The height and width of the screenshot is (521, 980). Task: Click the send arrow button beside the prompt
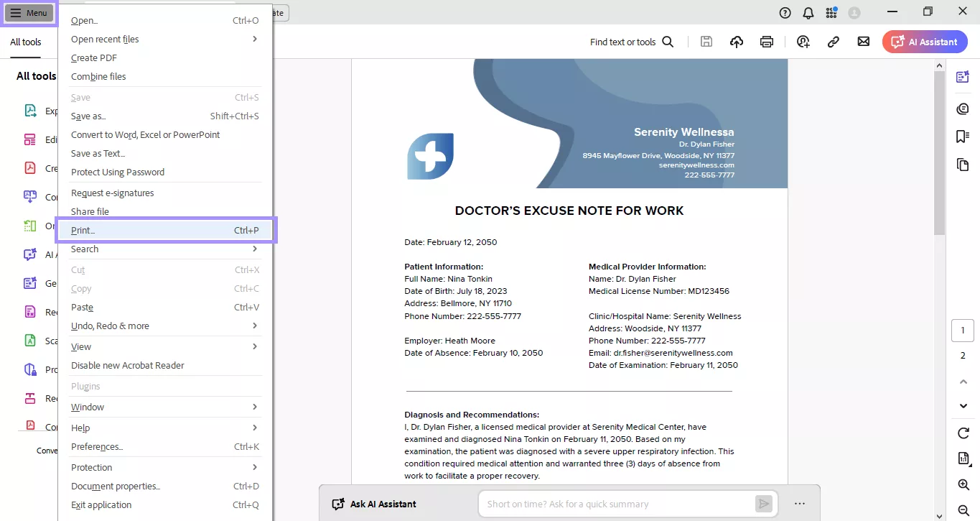(x=764, y=504)
